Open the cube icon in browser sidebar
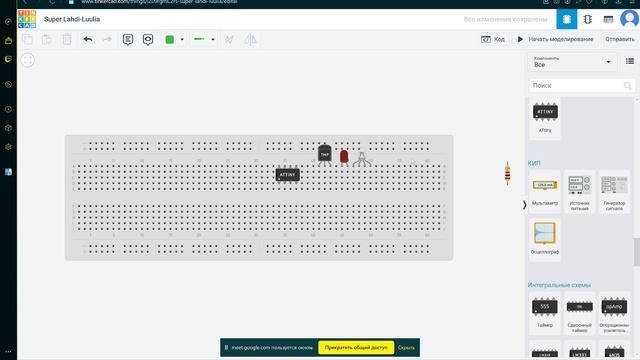Image resolution: width=640 pixels, height=360 pixels. pos(8,128)
